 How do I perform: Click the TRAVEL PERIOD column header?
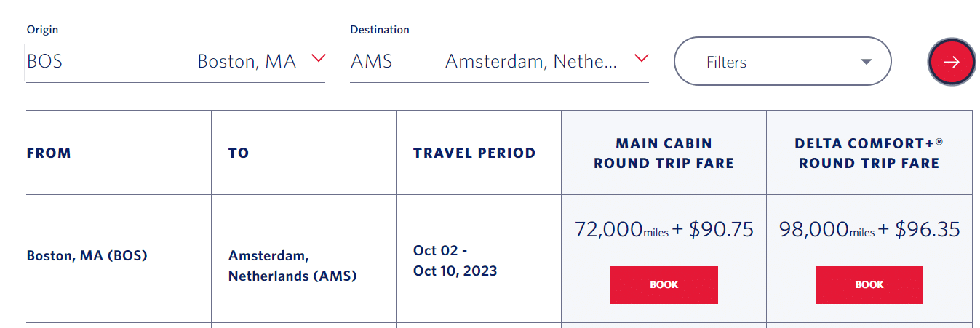tap(474, 153)
